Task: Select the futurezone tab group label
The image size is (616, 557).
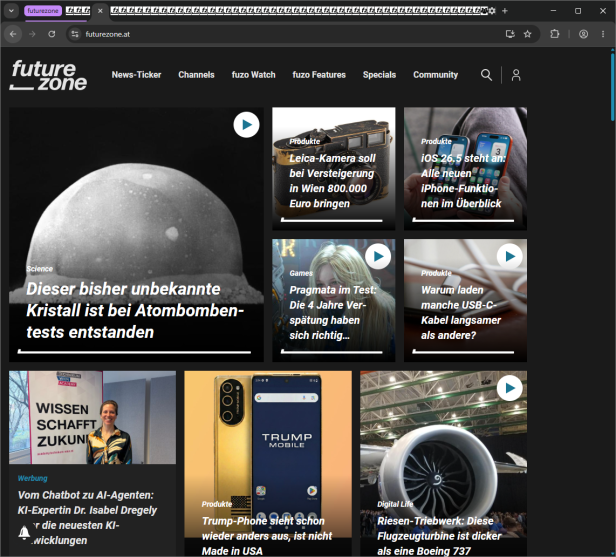Action: click(x=42, y=11)
